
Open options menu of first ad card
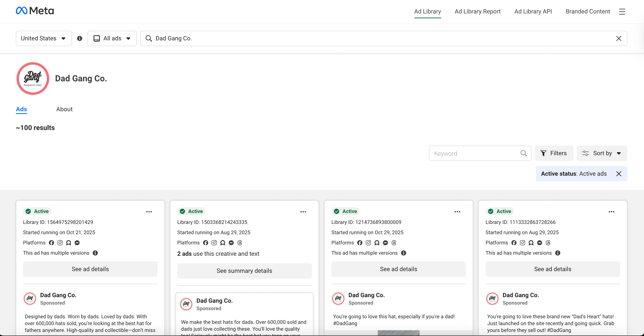pyautogui.click(x=149, y=212)
